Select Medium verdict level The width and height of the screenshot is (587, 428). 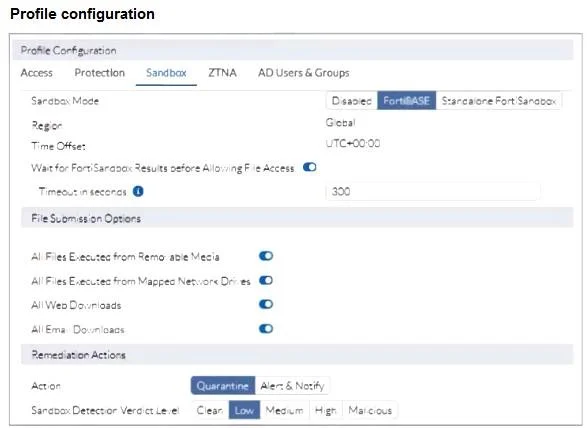click(x=285, y=410)
